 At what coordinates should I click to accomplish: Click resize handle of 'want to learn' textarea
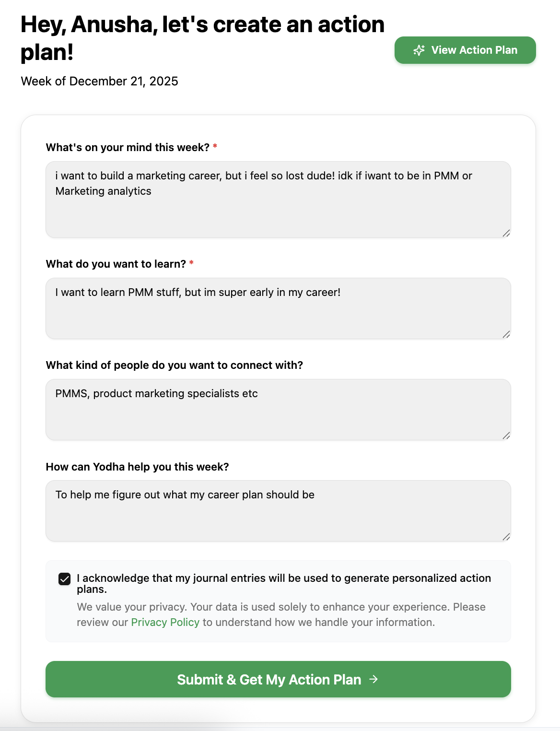click(506, 334)
